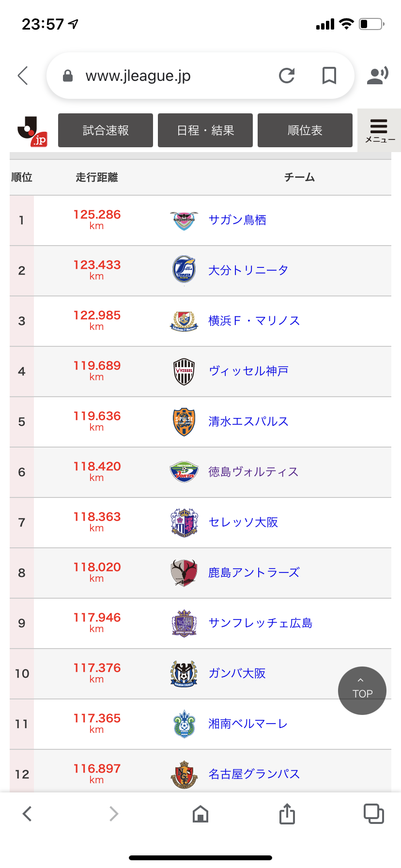Go back using the top-left arrow
This screenshot has width=401, height=868.
pyautogui.click(x=23, y=76)
